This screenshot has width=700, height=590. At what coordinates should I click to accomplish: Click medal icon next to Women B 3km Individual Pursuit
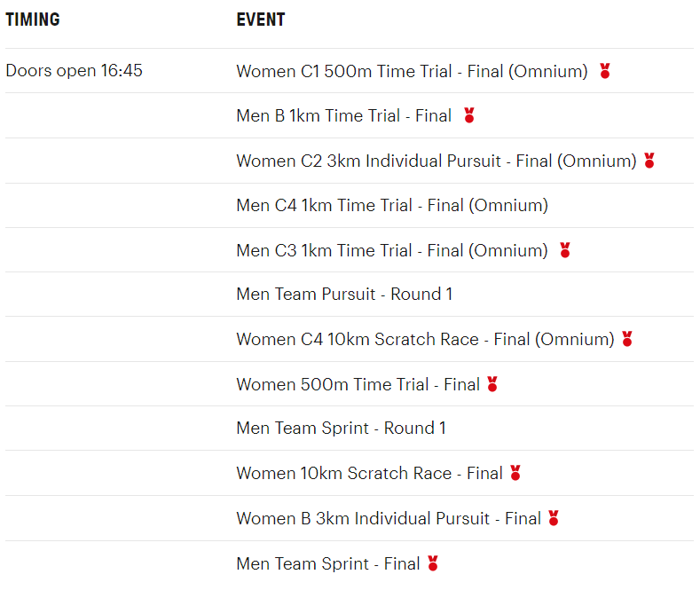coord(554,518)
